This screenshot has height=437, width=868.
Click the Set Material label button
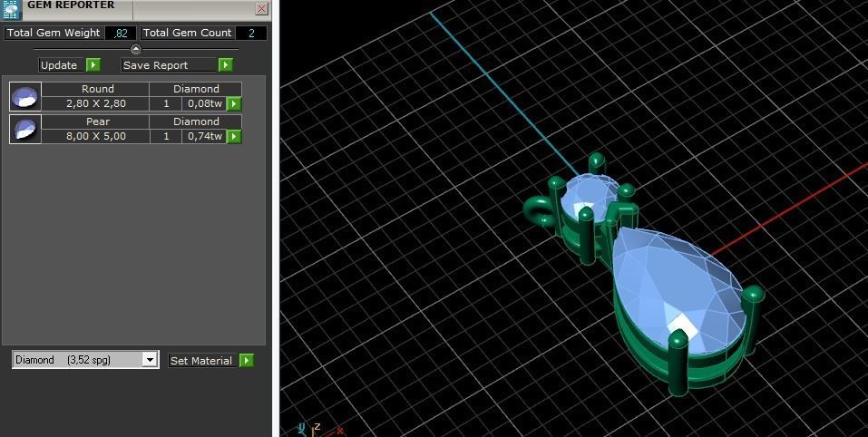[x=202, y=361]
